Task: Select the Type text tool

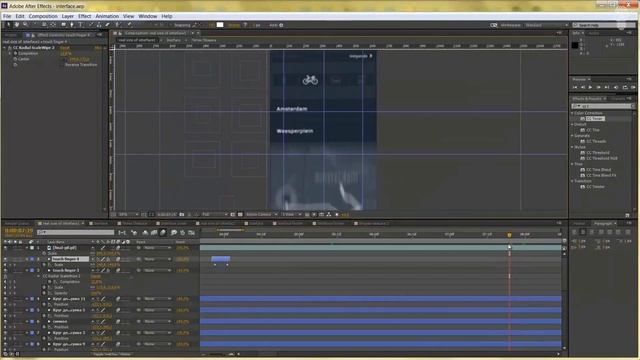Action: pos(80,25)
